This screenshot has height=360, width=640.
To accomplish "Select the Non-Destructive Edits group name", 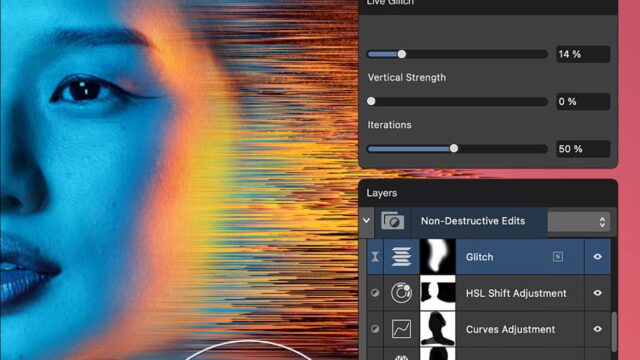I will coord(473,221).
